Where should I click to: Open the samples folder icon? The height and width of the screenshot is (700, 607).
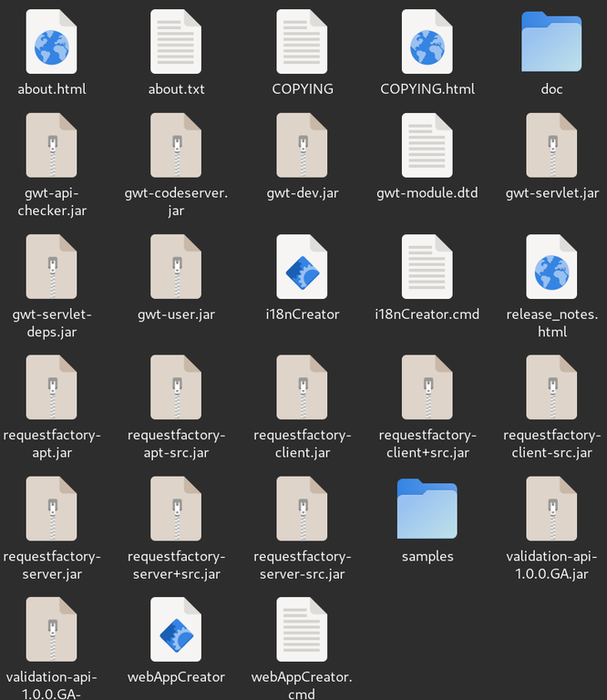pos(427,509)
